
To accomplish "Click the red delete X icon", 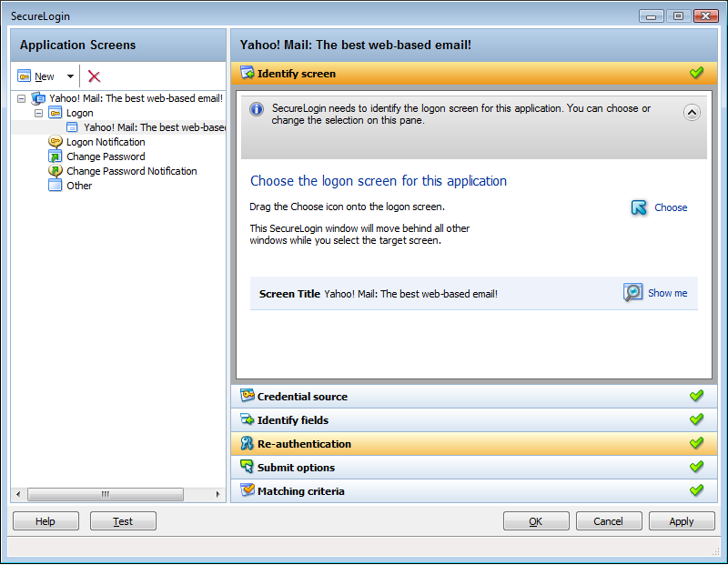I will click(94, 76).
